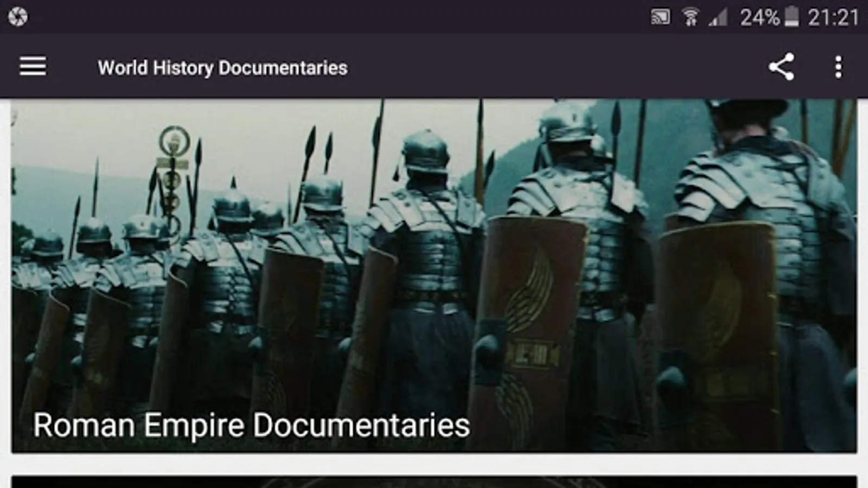Open the hamburger navigation menu

click(x=33, y=67)
